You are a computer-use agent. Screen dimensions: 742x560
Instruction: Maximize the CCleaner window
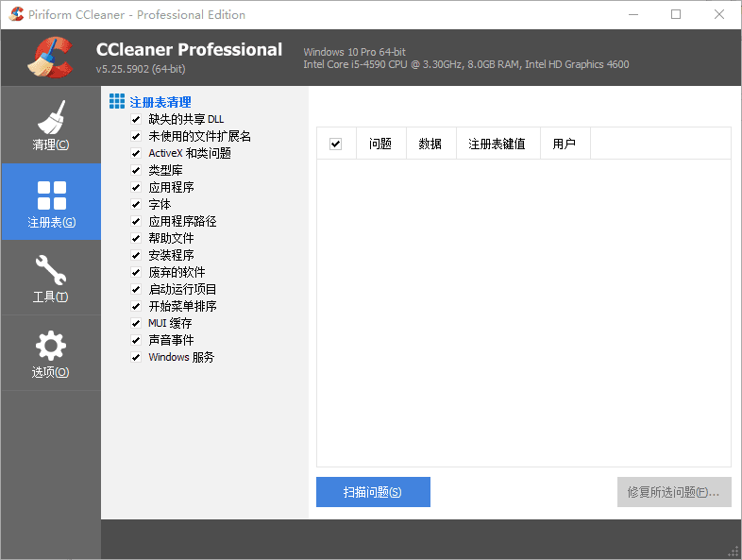click(x=676, y=14)
